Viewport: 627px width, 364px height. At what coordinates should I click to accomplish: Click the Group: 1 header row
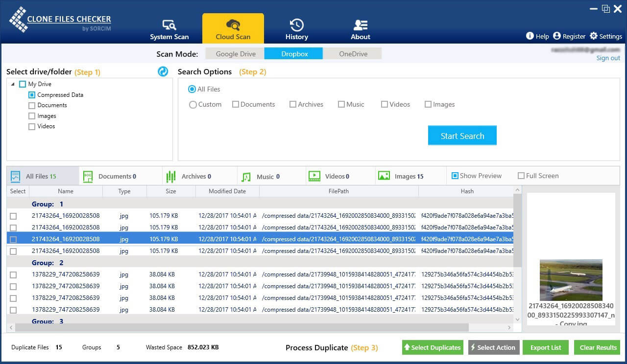coord(260,204)
